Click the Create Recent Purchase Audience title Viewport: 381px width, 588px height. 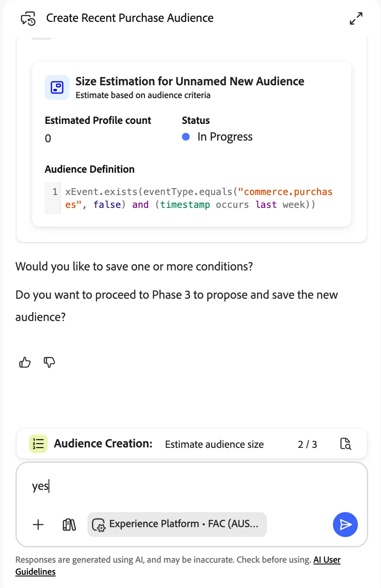click(x=130, y=18)
